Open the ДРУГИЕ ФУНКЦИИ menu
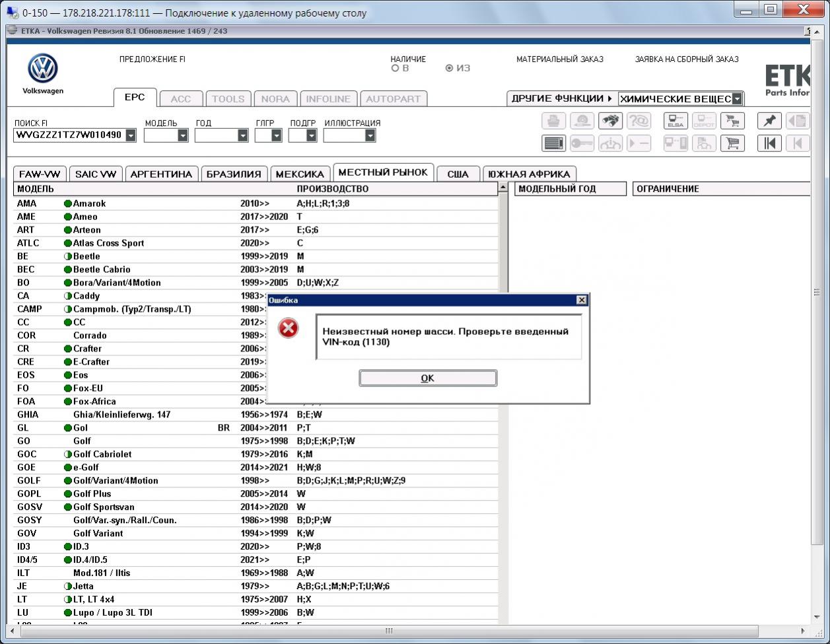830x644 pixels. pyautogui.click(x=562, y=98)
